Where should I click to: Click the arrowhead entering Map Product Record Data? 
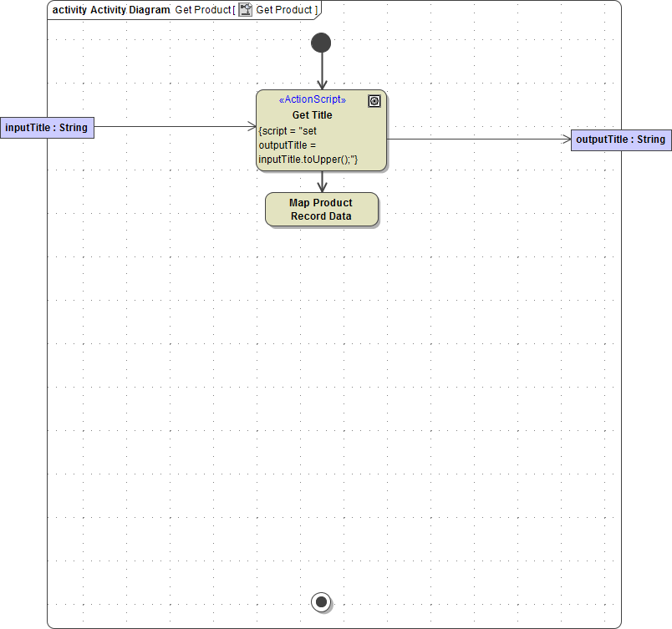[321, 190]
